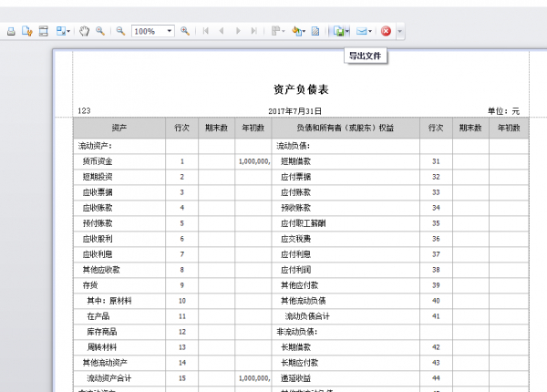Click the 流动资产合计 row in table
The height and width of the screenshot is (392, 547).
click(x=113, y=377)
